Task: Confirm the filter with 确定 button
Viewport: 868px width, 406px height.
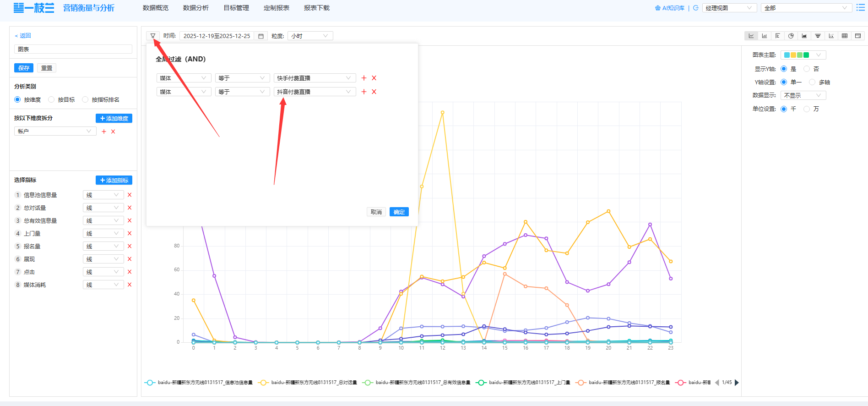Action: 399,212
